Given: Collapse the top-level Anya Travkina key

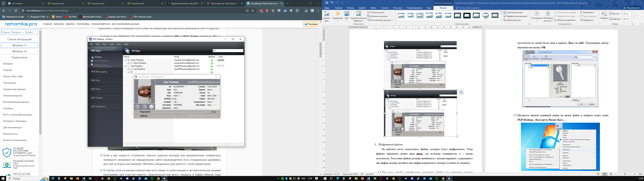Looking at the screenshot, I should pyautogui.click(x=126, y=60).
